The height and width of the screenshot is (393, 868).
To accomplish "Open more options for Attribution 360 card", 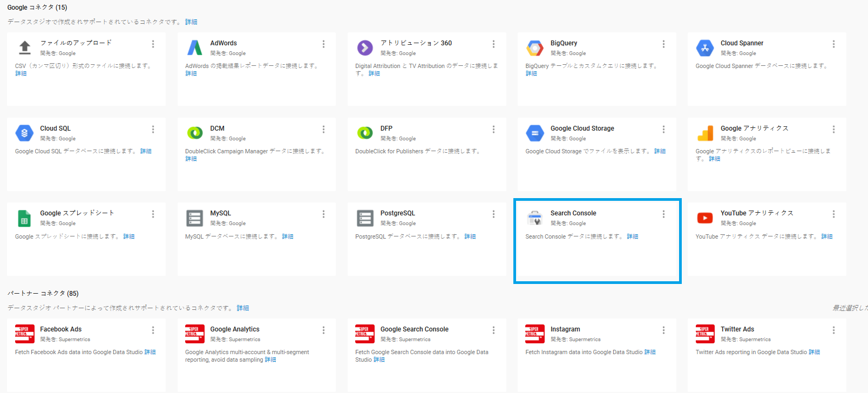I will pos(493,44).
